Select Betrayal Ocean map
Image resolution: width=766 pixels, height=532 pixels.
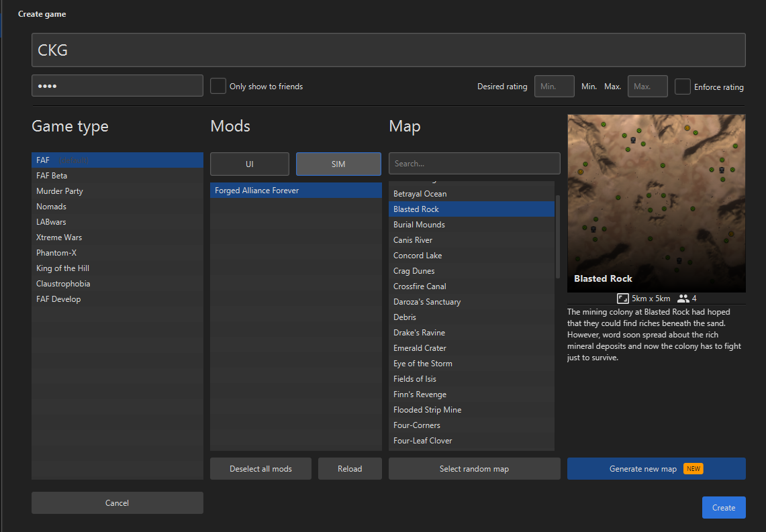[x=471, y=194]
